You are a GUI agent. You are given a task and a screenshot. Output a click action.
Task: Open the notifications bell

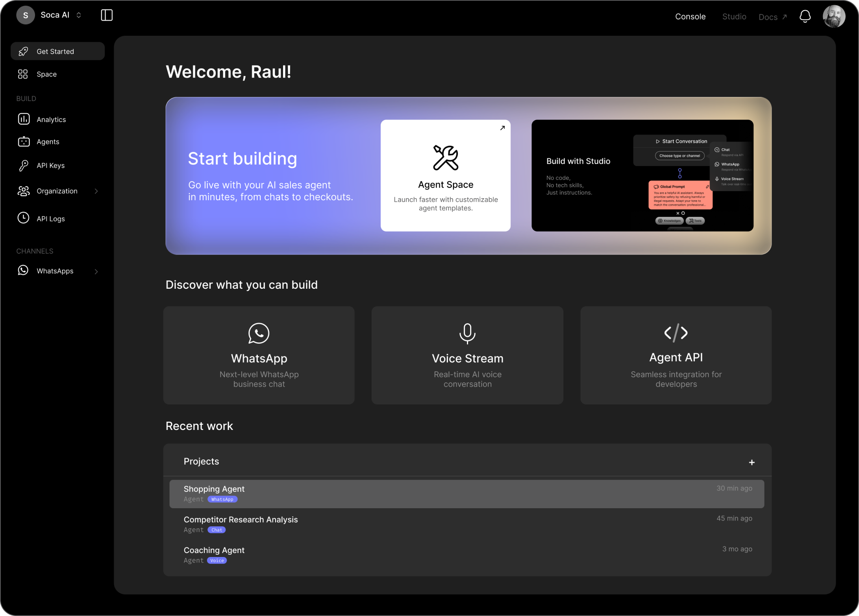point(805,16)
